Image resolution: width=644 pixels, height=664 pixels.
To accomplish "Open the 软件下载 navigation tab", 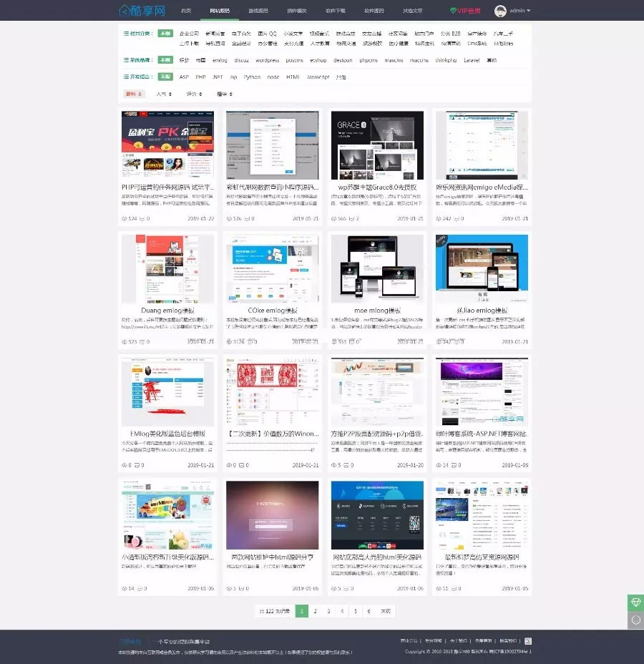I will (x=335, y=11).
